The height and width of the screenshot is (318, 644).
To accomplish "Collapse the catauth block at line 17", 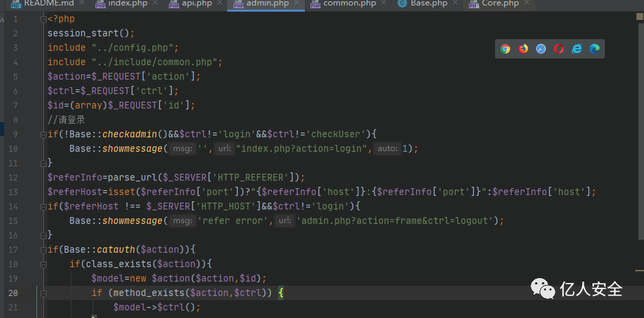I will tap(43, 249).
